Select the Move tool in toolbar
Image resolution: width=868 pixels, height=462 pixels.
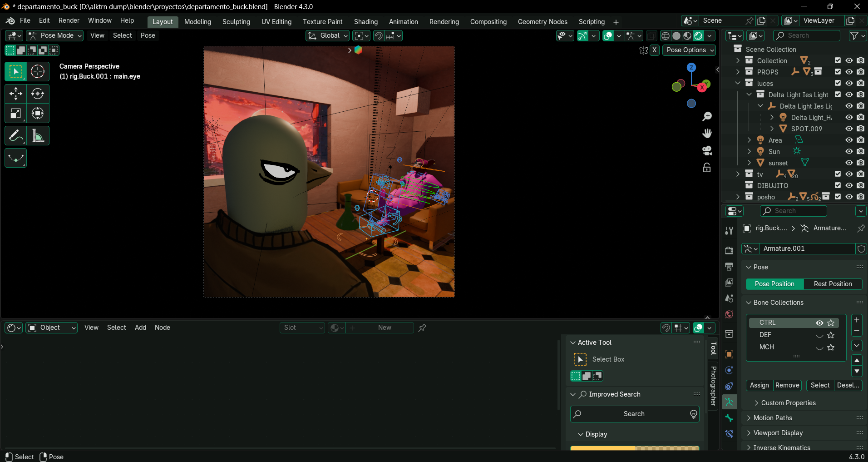point(15,94)
